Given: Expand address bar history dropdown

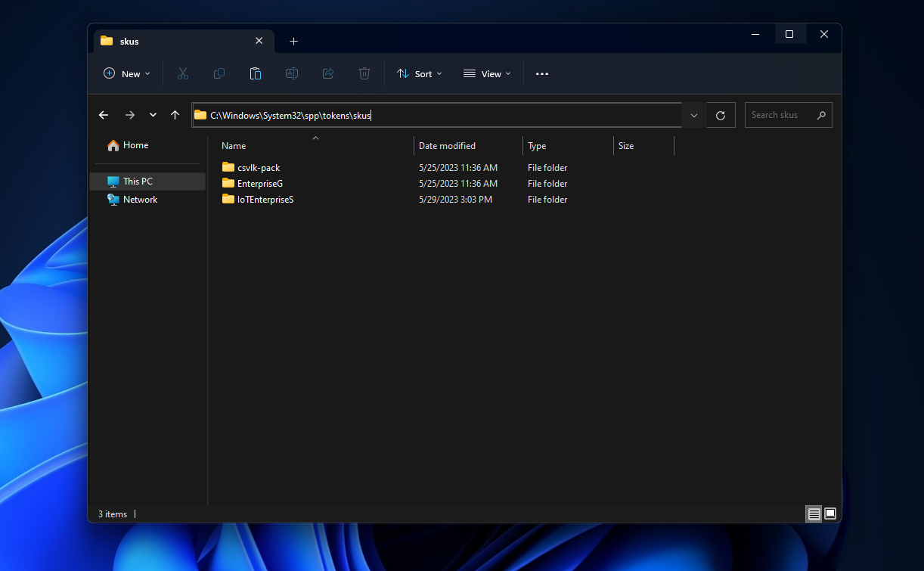Looking at the screenshot, I should [694, 115].
